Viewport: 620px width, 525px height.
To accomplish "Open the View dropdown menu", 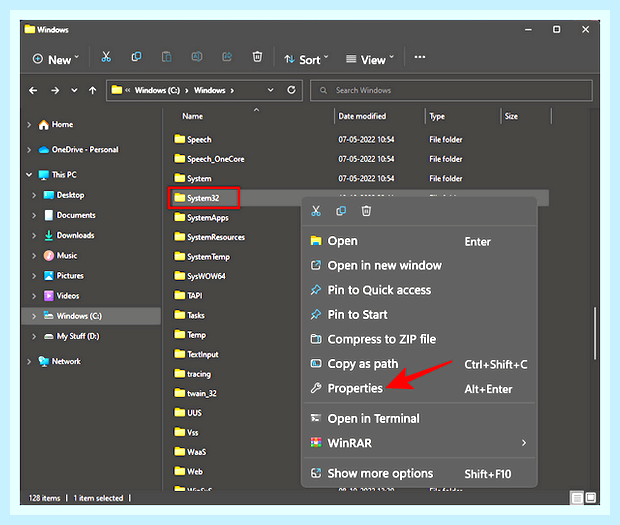I will [370, 59].
